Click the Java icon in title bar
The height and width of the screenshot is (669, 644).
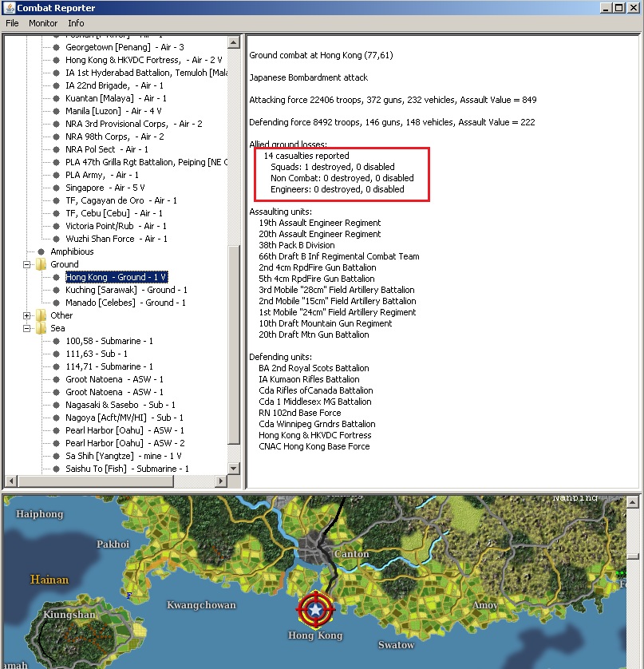click(x=9, y=8)
